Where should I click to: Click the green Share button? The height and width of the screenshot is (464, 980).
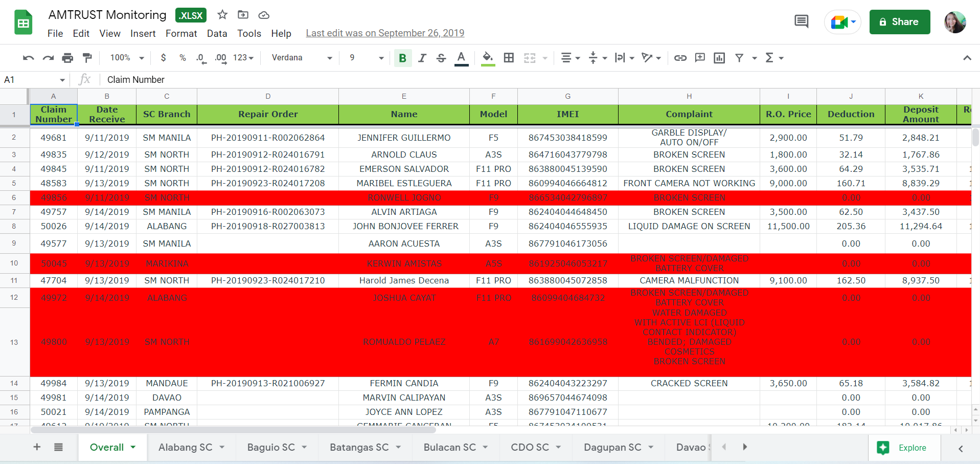(x=900, y=22)
